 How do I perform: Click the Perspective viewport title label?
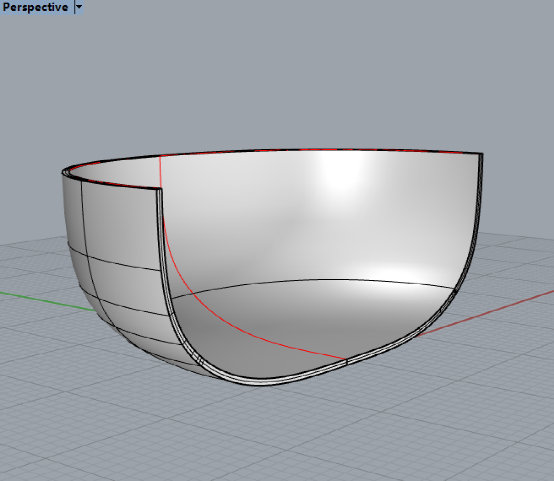point(35,7)
